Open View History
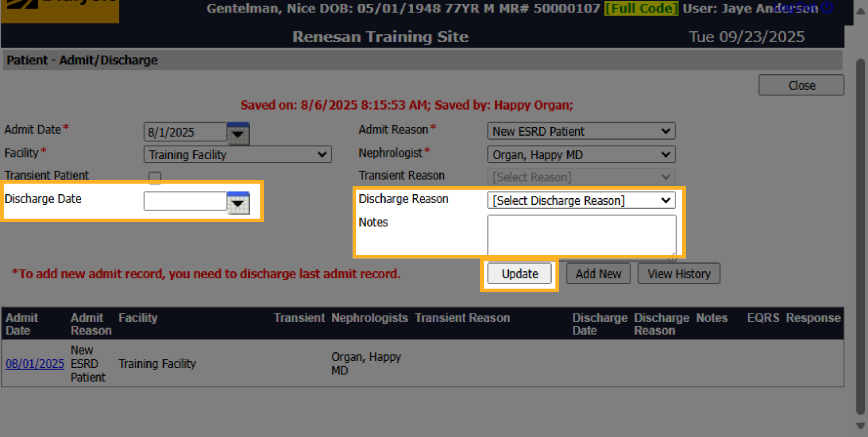Image resolution: width=868 pixels, height=437 pixels. [x=679, y=274]
